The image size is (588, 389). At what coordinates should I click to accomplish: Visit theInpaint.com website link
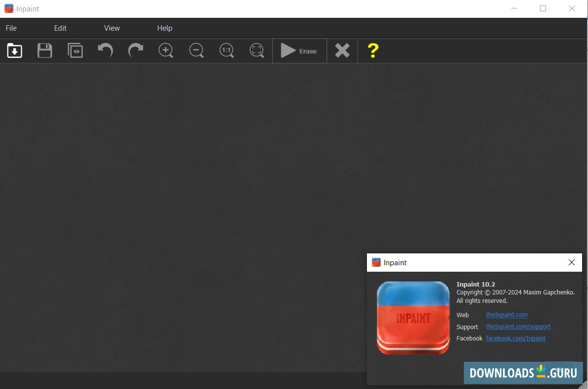pos(506,315)
